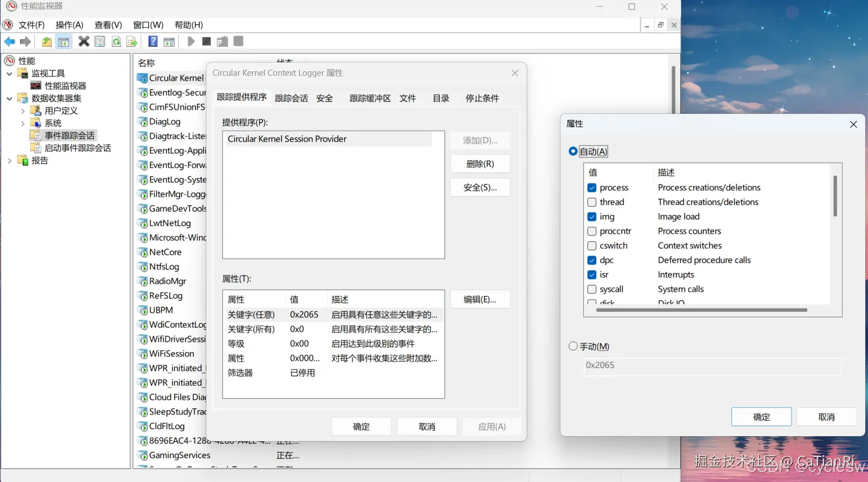Select the 自动(A) radio button

(x=573, y=151)
